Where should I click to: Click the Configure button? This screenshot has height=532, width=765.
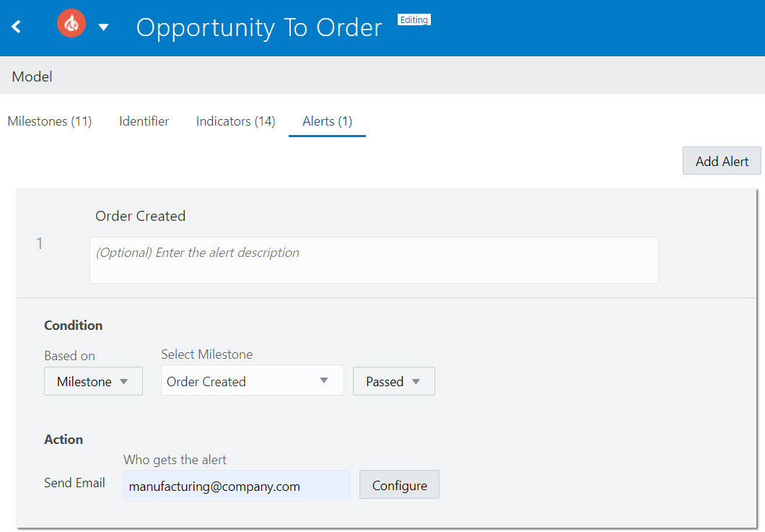[399, 484]
